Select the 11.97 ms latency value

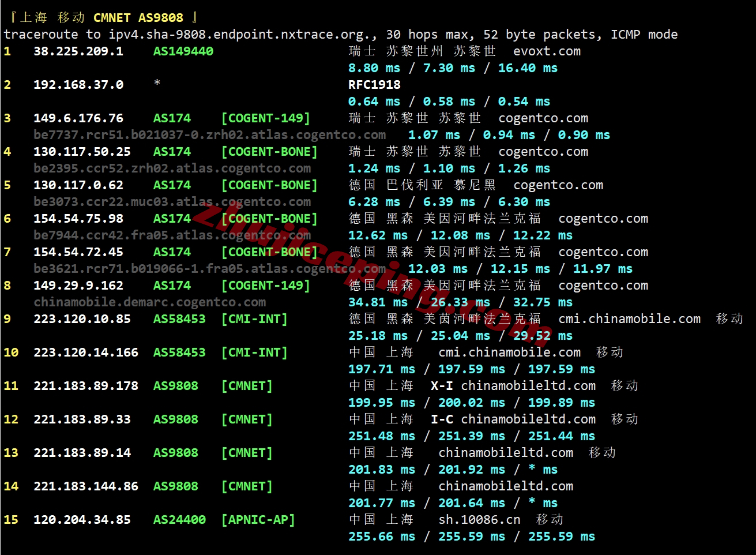[x=603, y=269]
